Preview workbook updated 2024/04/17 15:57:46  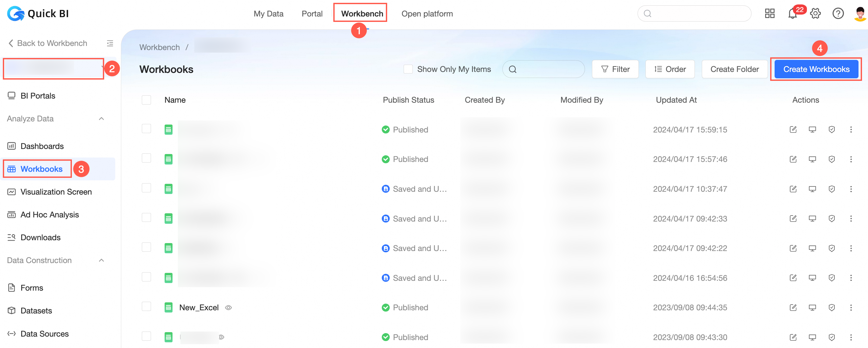tap(812, 159)
